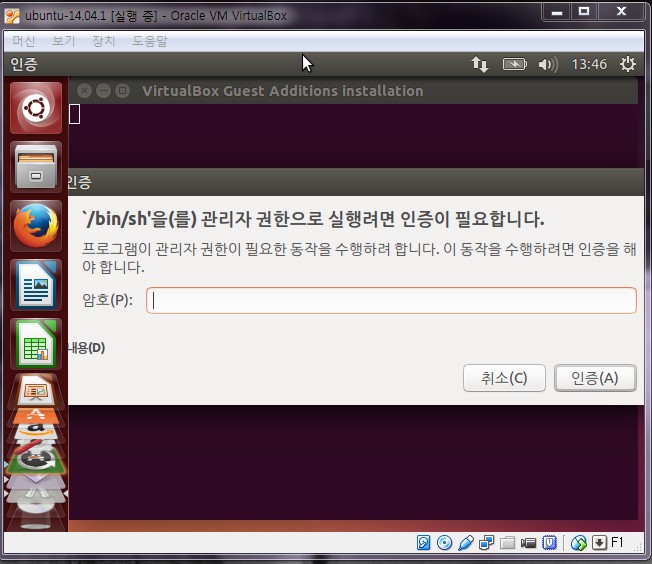
Task: Open the system gear session menu
Action: pyautogui.click(x=627, y=64)
